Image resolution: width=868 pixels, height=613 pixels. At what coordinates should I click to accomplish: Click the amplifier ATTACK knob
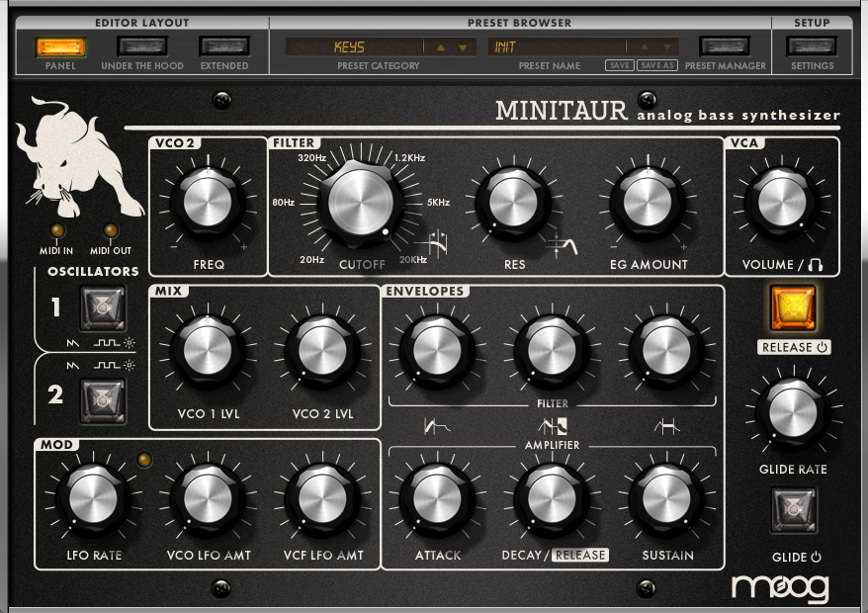pyautogui.click(x=437, y=498)
